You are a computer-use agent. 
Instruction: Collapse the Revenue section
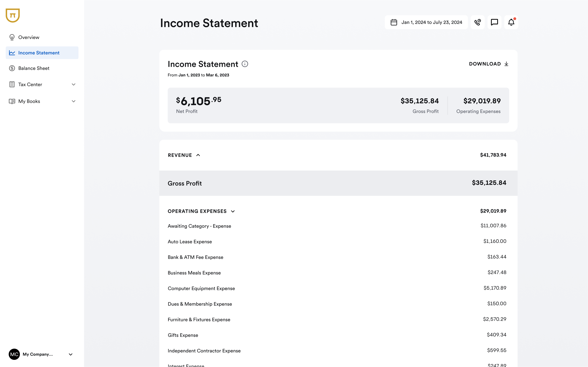click(x=198, y=155)
